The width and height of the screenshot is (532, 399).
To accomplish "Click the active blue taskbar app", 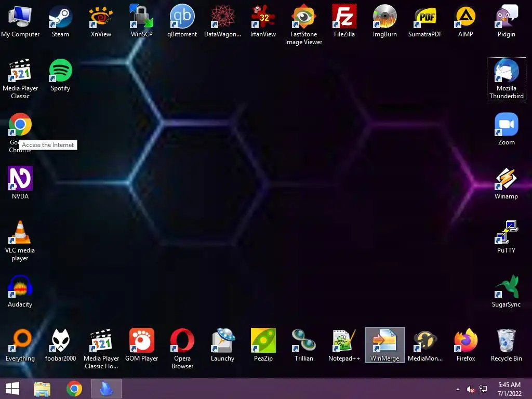I will click(x=106, y=389).
